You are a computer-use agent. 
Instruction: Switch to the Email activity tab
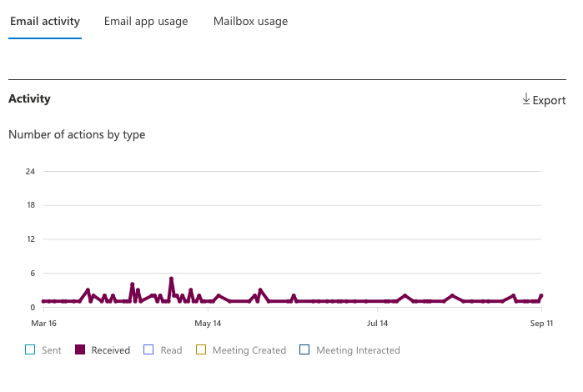[x=45, y=22]
